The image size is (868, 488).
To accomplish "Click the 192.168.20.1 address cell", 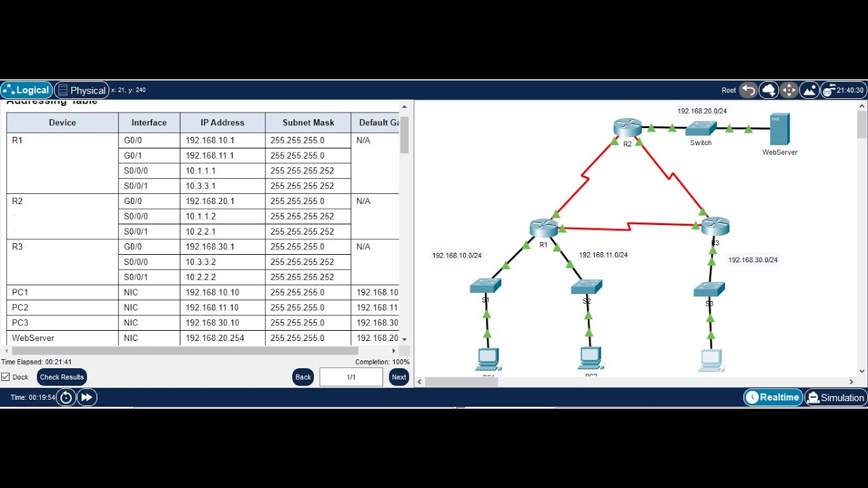I will (x=222, y=201).
